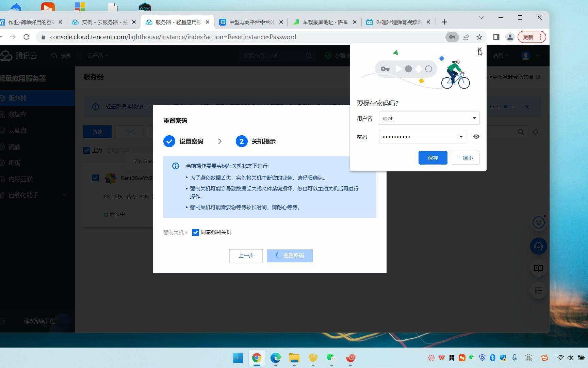Image resolution: width=588 pixels, height=368 pixels.
Task: Close the 服务器 - 轻量应用 tab
Action: tap(208, 22)
